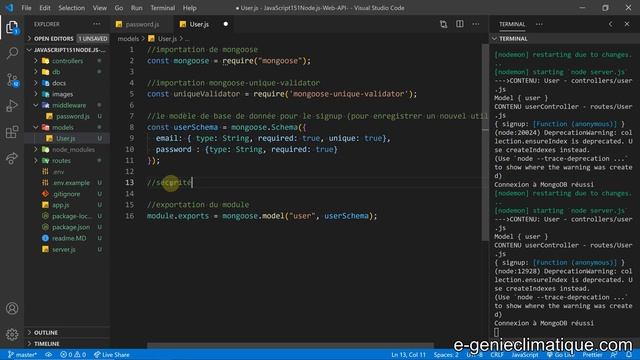Click the models breadcrumb segment
This screenshot has width=640, height=360.
(x=128, y=39)
